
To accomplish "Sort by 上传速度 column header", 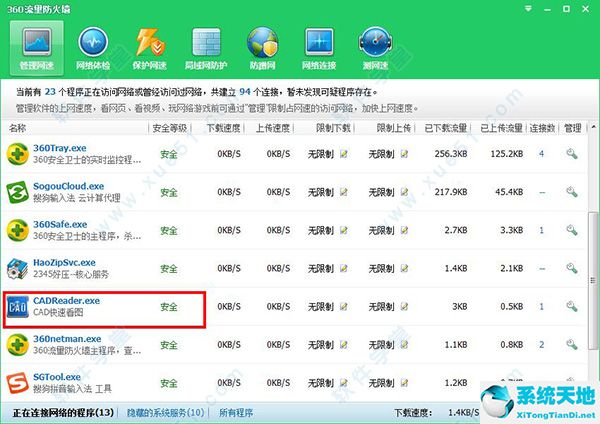I will 272,128.
